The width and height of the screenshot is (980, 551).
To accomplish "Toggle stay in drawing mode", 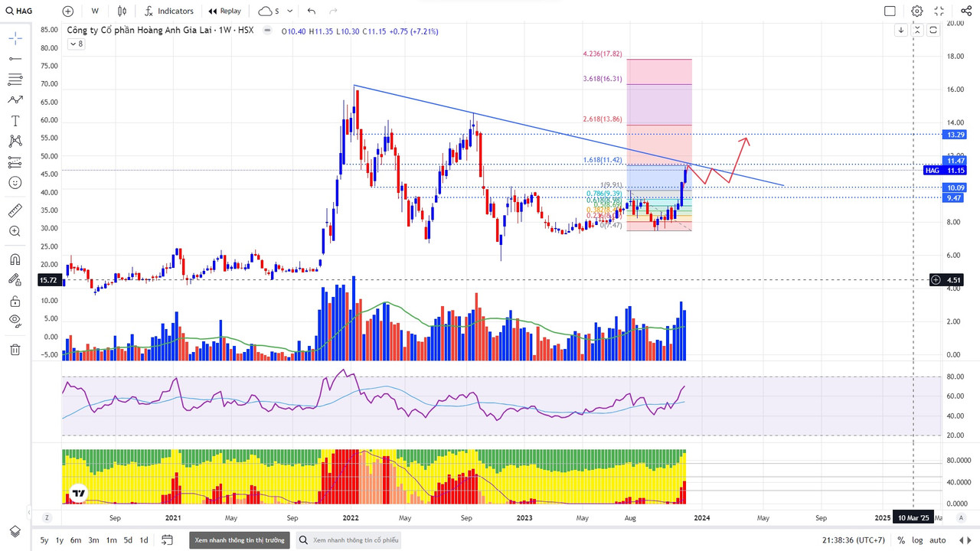I will coord(15,280).
